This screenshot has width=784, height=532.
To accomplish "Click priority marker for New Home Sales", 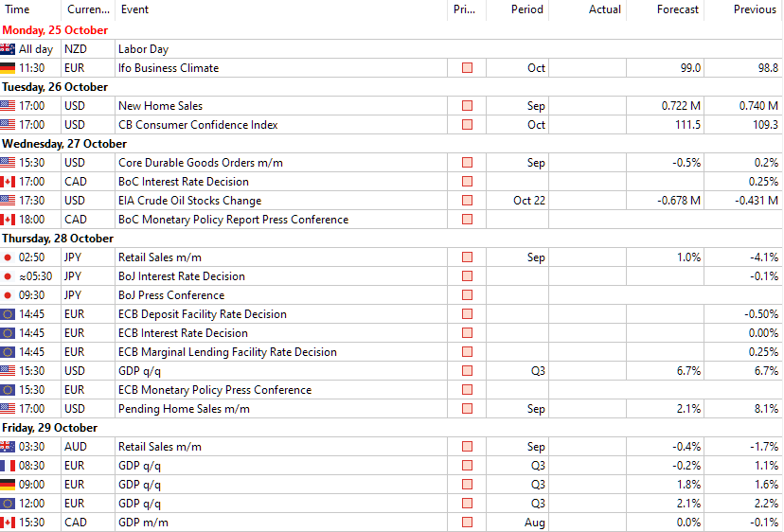I will 467,106.
